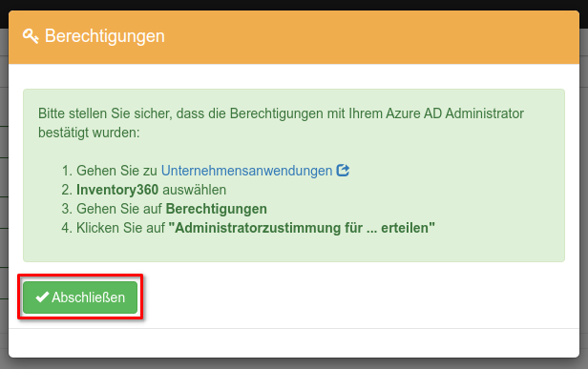Select the bold Inventory360 text

click(117, 190)
